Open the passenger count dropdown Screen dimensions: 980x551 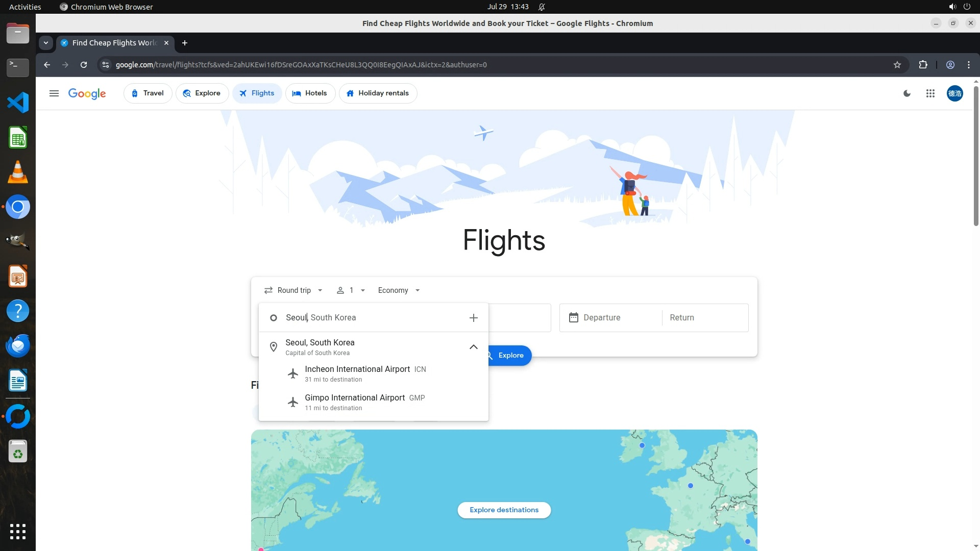351,290
